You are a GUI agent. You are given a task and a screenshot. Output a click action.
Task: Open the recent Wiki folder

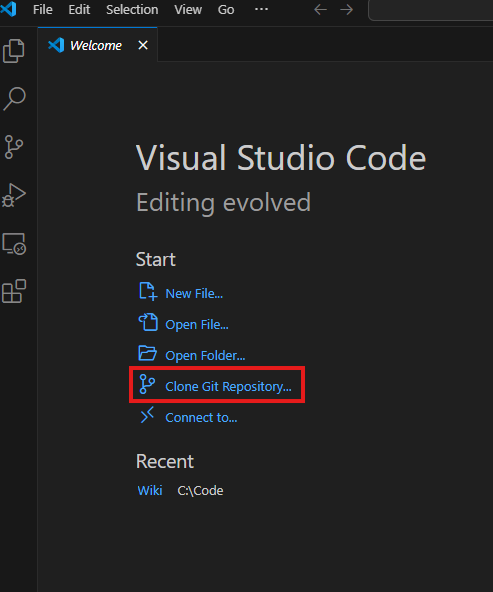click(x=150, y=490)
